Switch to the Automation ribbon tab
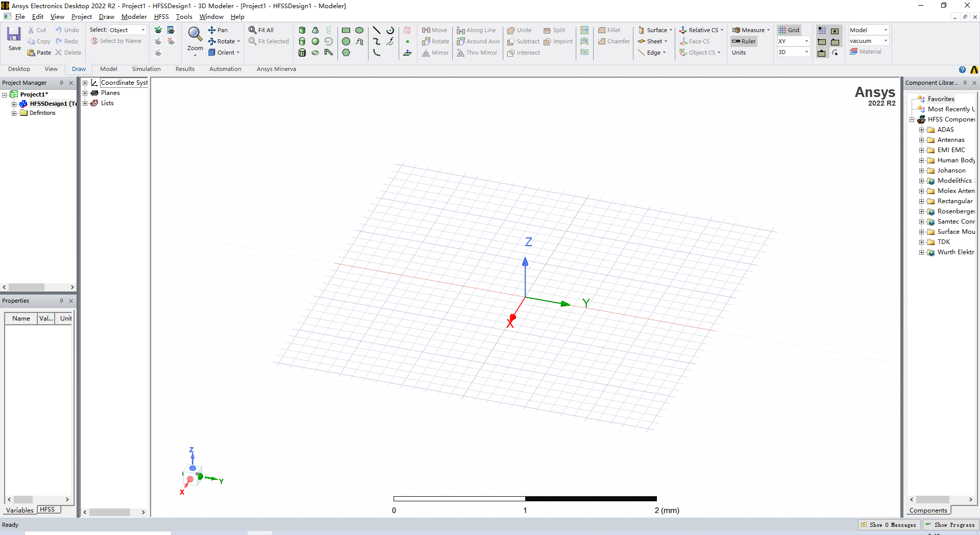This screenshot has height=535, width=980. (225, 69)
